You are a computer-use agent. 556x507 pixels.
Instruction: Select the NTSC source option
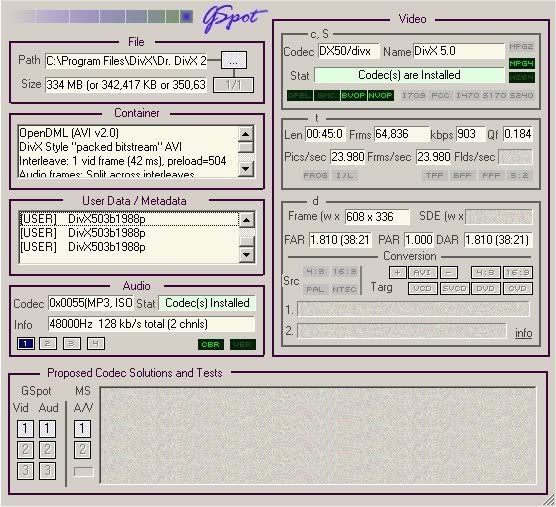(x=344, y=289)
